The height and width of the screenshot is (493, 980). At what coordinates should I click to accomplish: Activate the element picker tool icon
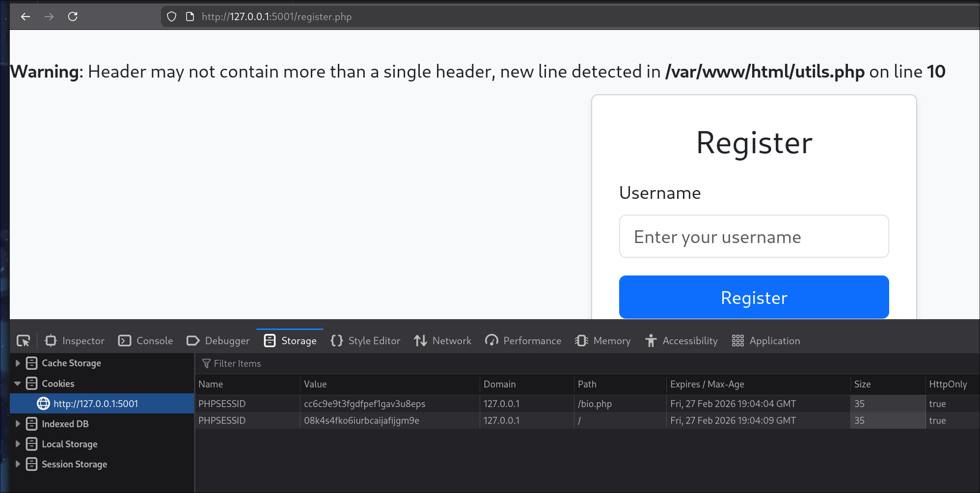[23, 341]
